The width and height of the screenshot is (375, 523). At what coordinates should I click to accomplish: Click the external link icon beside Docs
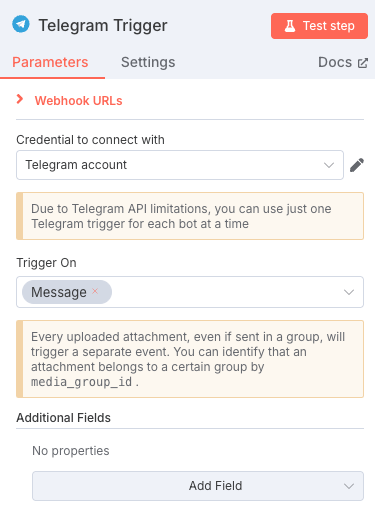click(x=363, y=63)
